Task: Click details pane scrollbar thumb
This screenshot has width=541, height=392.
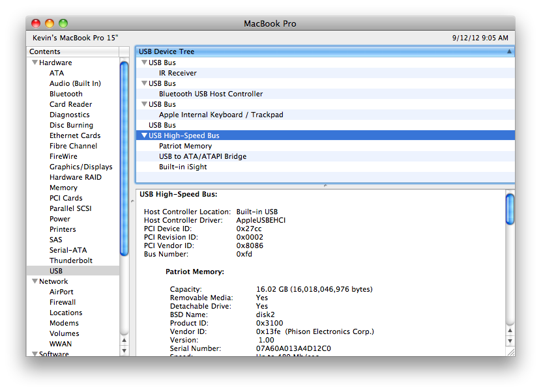Action: [510, 209]
